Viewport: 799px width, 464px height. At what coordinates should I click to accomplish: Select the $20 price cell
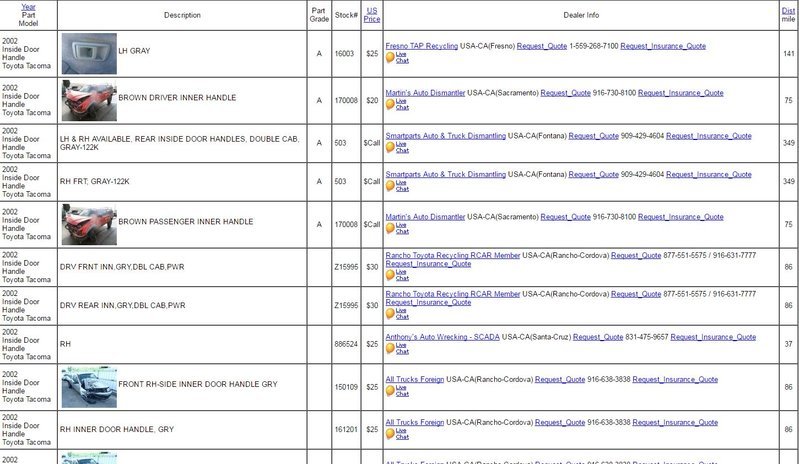tap(372, 101)
